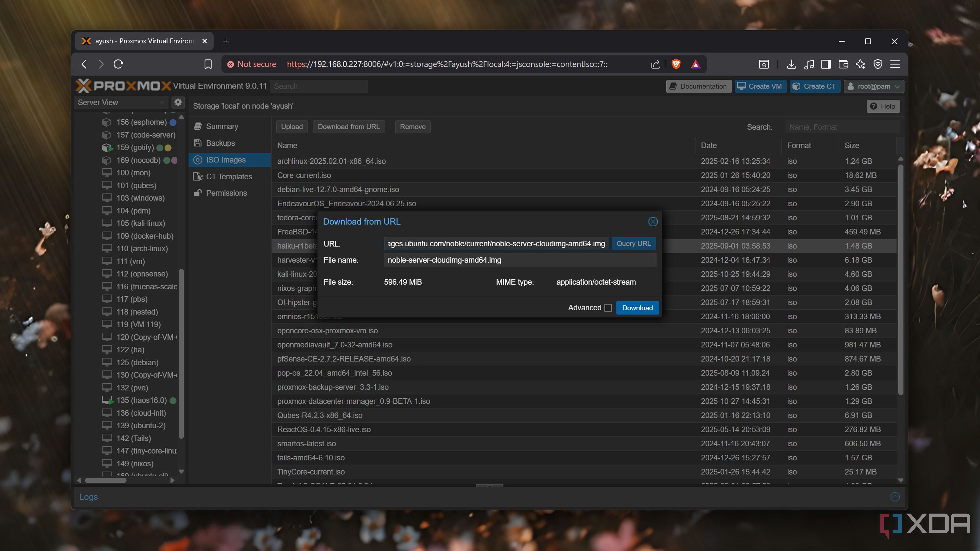The width and height of the screenshot is (980, 551).
Task: Click the Query URL button
Action: (633, 243)
